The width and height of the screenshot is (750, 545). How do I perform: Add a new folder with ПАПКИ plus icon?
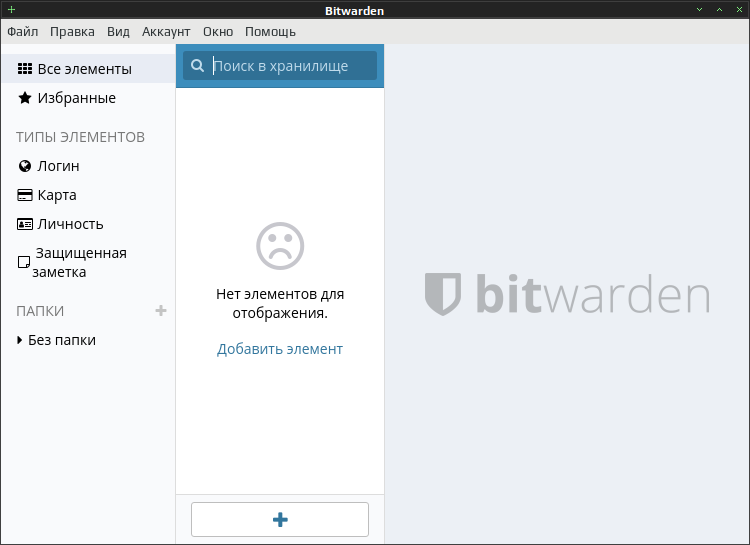tap(161, 311)
